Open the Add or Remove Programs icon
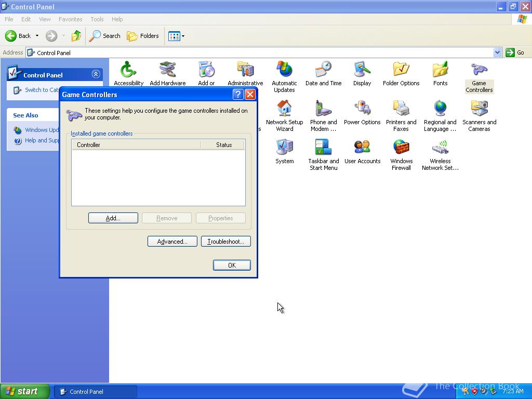 (206, 74)
